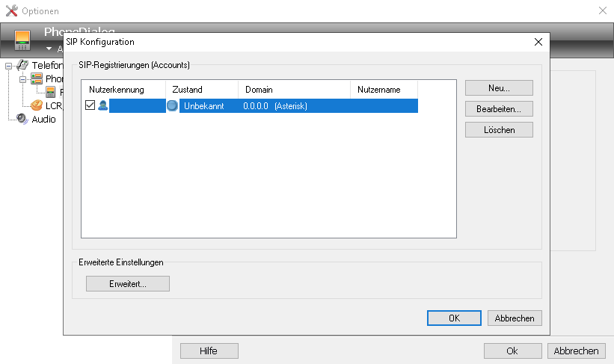The height and width of the screenshot is (364, 614).
Task: Close the SIP Konfiguration dialog
Action: (538, 42)
